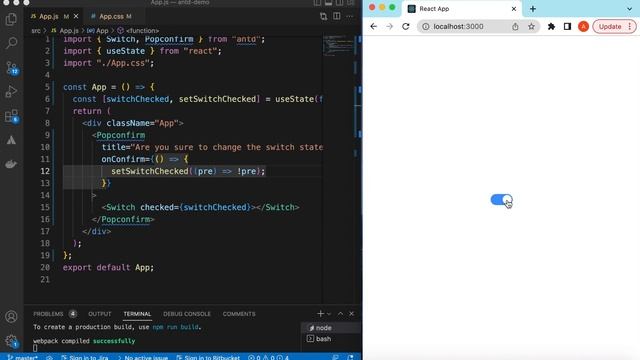Select the Terminal panel tab
The height and width of the screenshot is (360, 640).
(x=137, y=314)
